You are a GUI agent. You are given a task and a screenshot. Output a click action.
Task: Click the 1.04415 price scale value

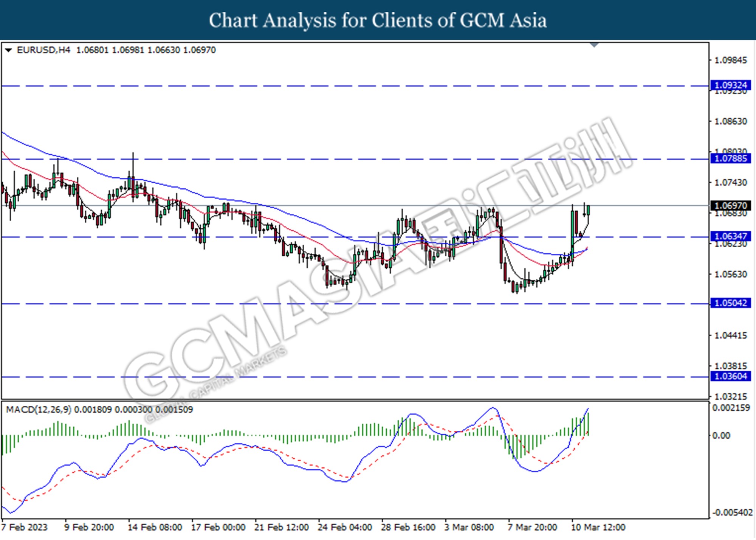[731, 335]
